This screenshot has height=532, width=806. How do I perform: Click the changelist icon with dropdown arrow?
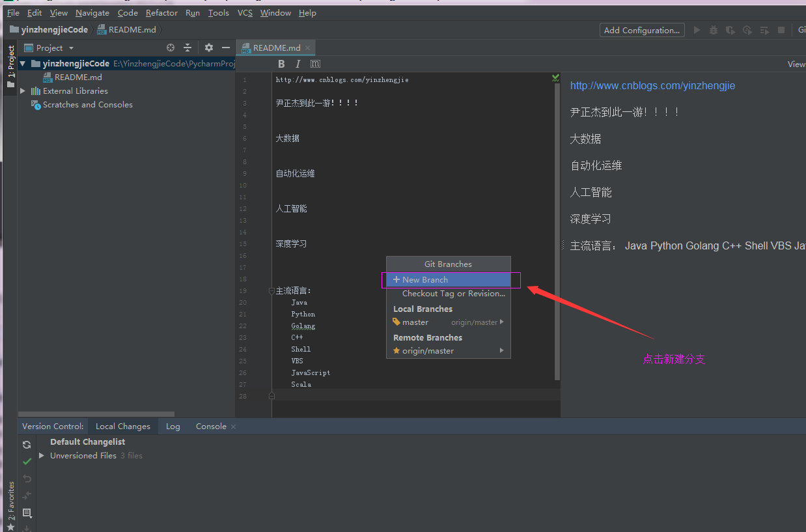(27, 513)
